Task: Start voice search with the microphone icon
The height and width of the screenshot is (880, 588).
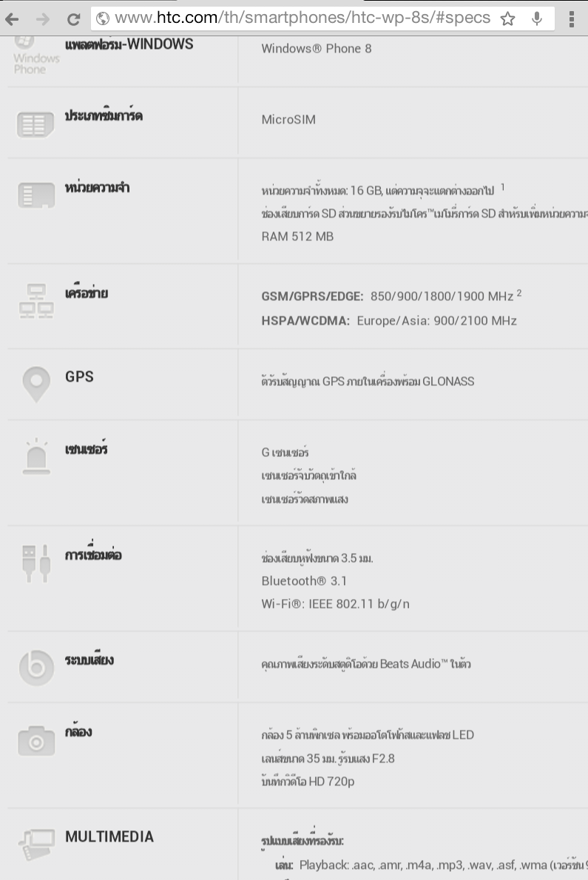Action: click(x=537, y=18)
